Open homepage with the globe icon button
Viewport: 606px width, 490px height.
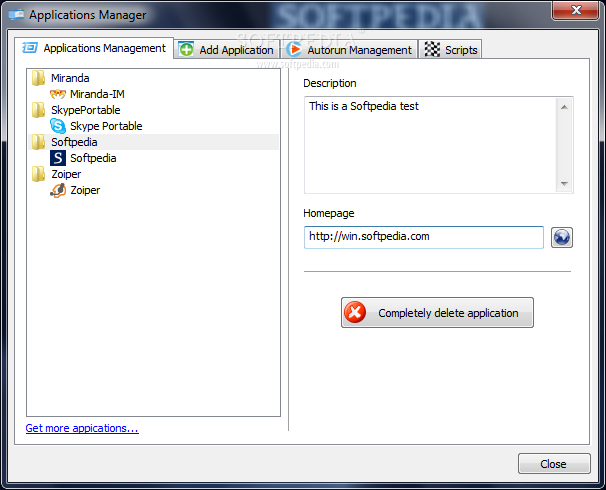coord(562,237)
